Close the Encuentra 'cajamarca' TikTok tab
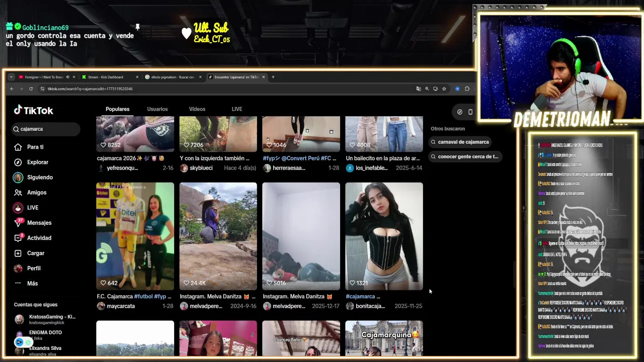 point(263,77)
